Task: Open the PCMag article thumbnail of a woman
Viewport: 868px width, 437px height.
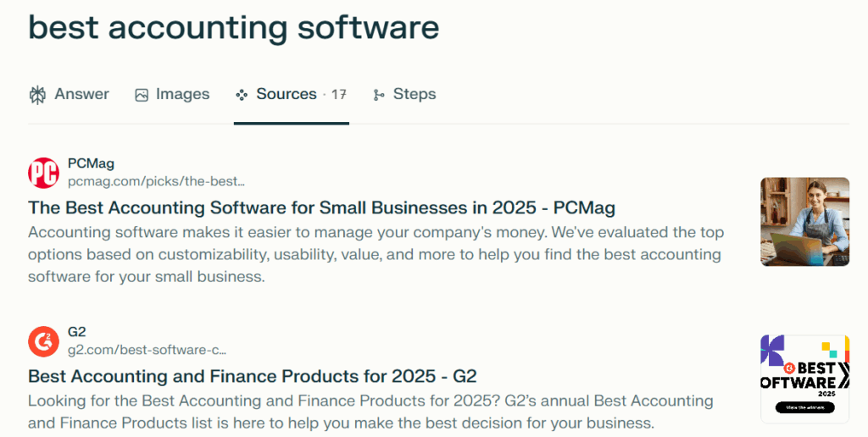Action: 804,221
